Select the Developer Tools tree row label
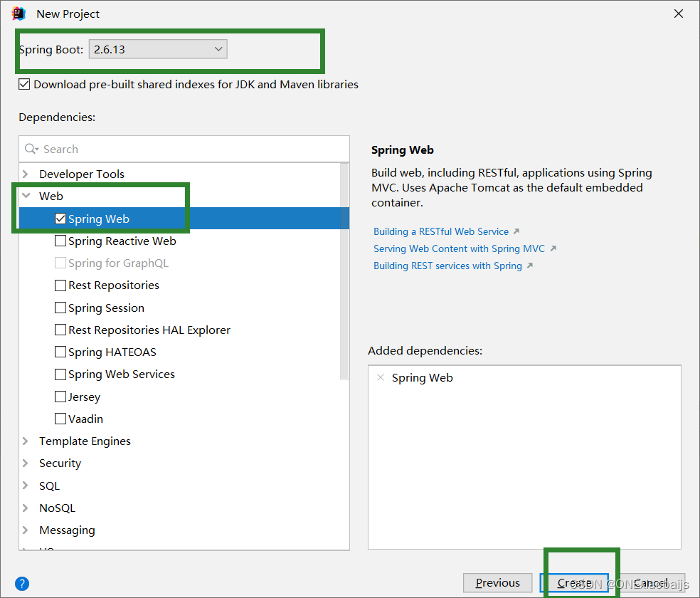Viewport: 700px width, 598px height. (82, 174)
